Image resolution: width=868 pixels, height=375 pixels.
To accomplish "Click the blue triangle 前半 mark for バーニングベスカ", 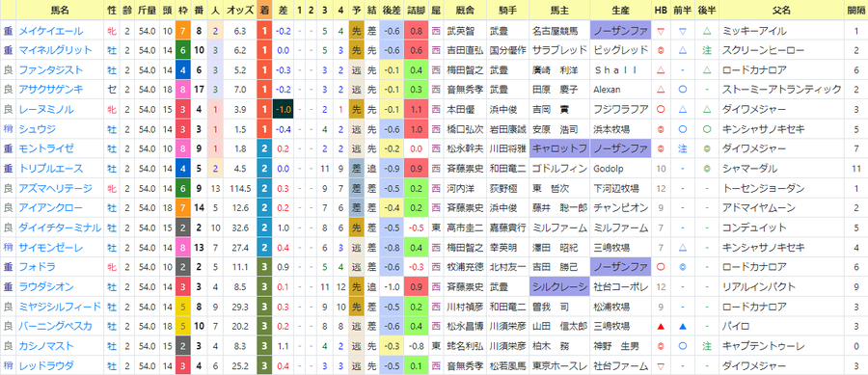I will coord(683,327).
